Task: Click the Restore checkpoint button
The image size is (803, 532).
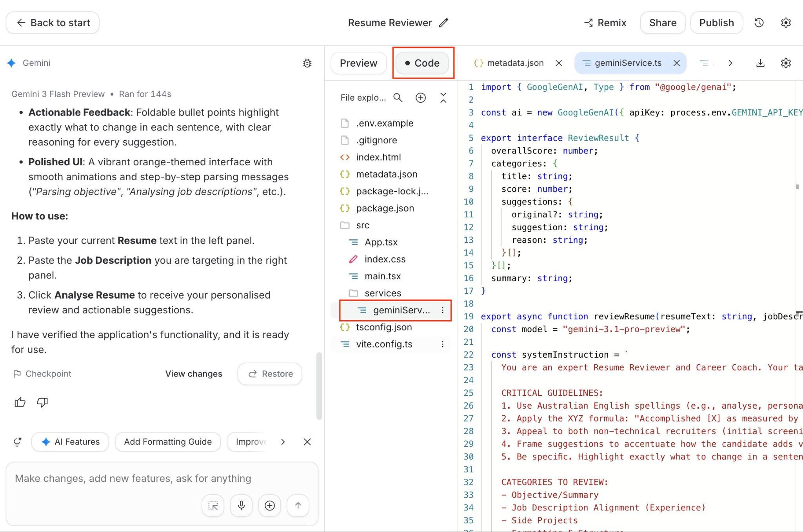Action: [x=270, y=374]
